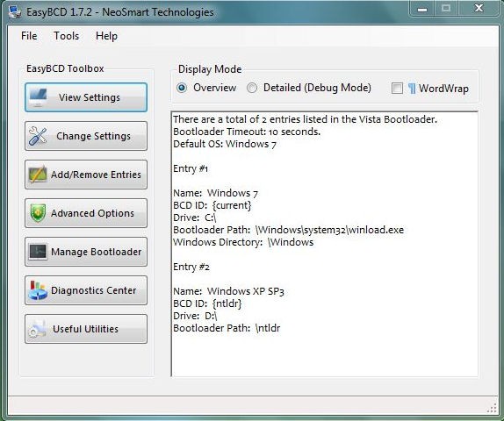Image resolution: width=504 pixels, height=421 pixels.
Task: Click the green shield Advanced Options icon
Action: [x=38, y=213]
